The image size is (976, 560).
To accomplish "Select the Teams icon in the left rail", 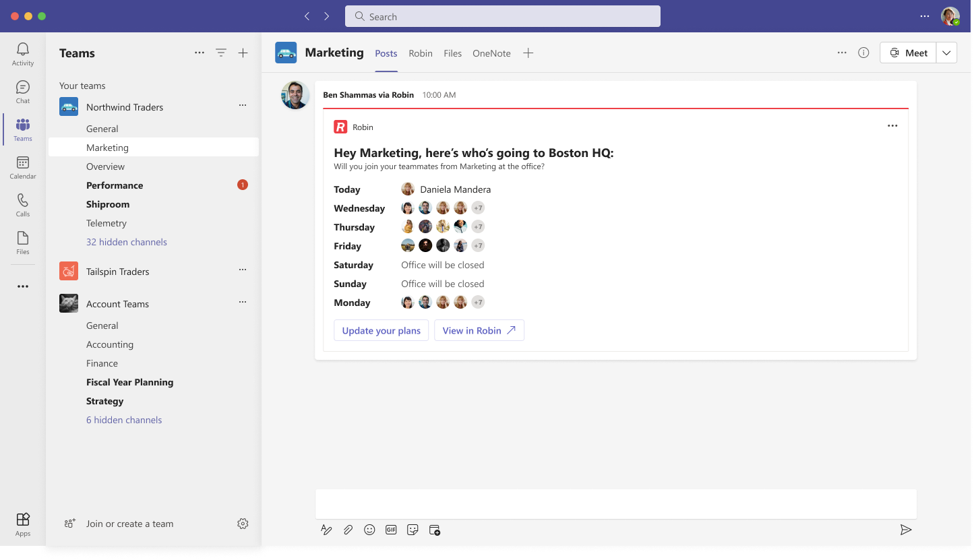I will (x=23, y=129).
